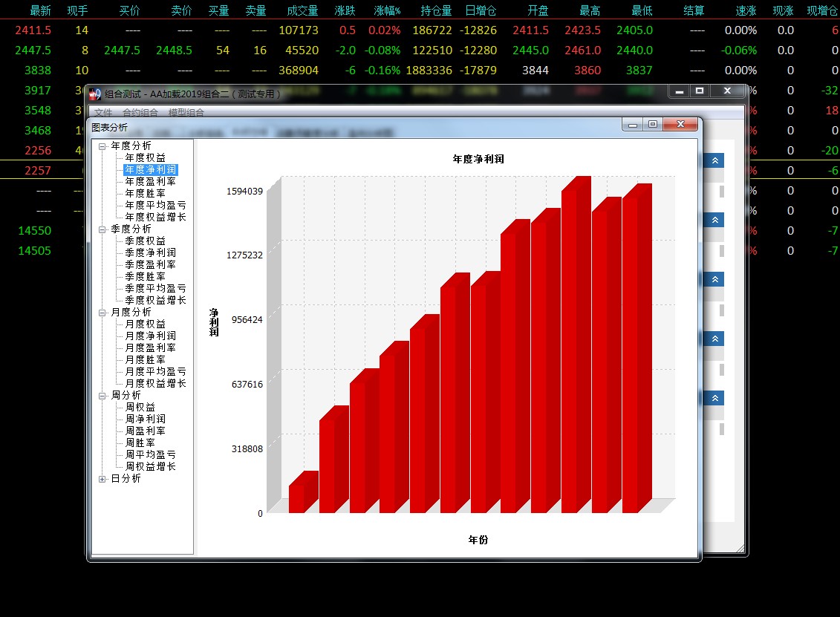Click the app icon in 组合测试 title bar
The width and height of the screenshot is (840, 617).
point(95,94)
